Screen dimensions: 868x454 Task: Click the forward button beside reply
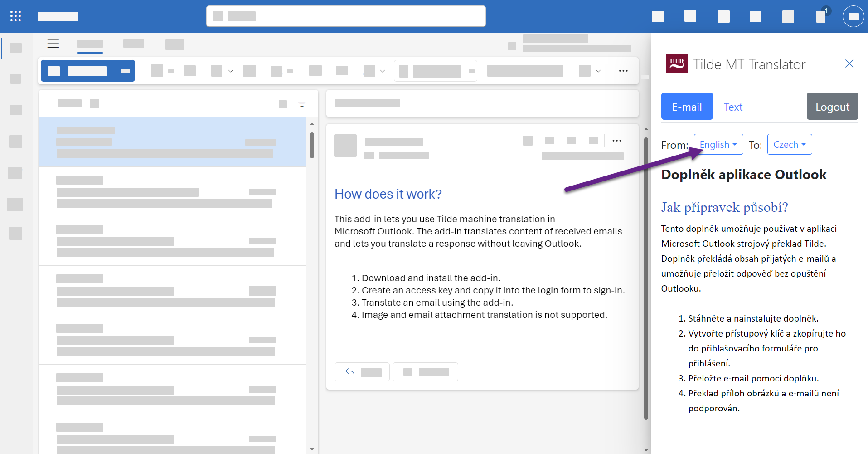click(425, 372)
